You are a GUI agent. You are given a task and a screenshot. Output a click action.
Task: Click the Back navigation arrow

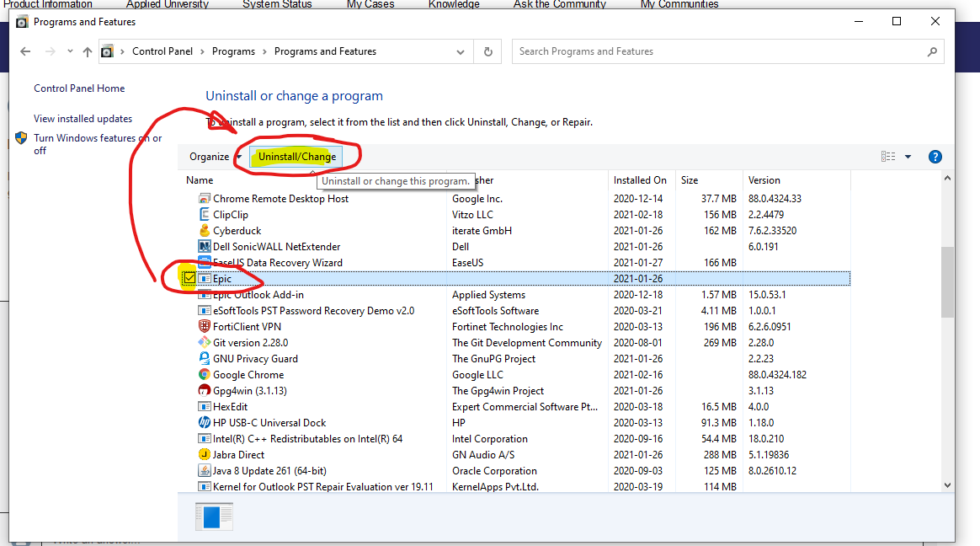[25, 51]
